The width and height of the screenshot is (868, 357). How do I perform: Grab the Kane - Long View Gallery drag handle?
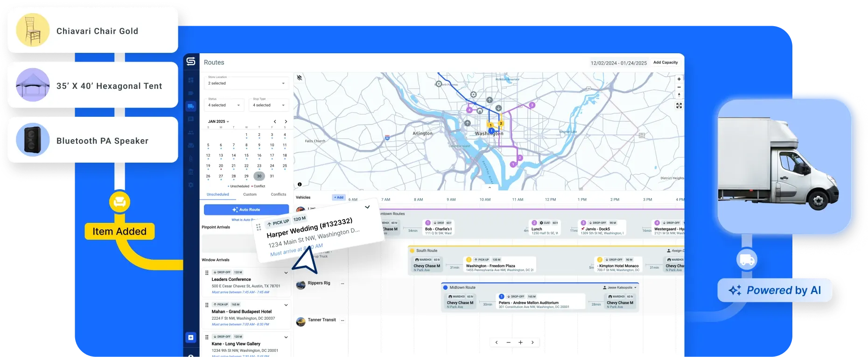pyautogui.click(x=207, y=337)
